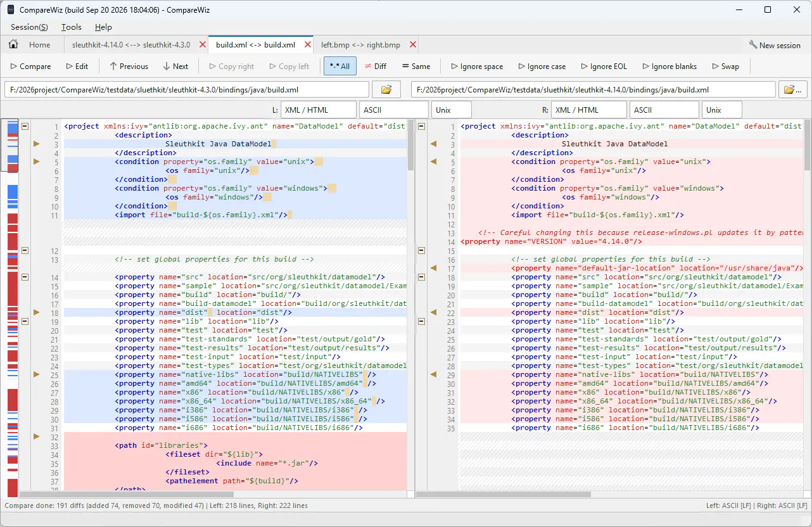Open the right Unix line-ending dropdown
812x527 pixels.
tap(721, 110)
